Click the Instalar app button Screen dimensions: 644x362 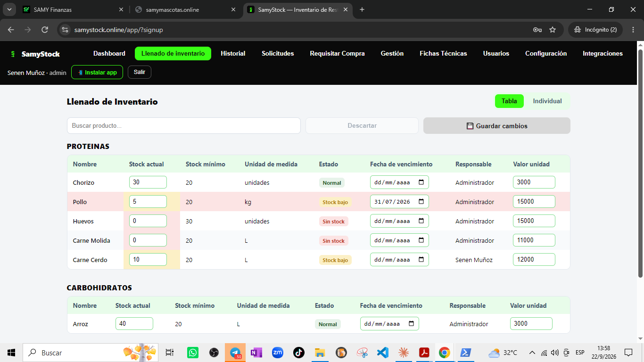click(x=97, y=73)
